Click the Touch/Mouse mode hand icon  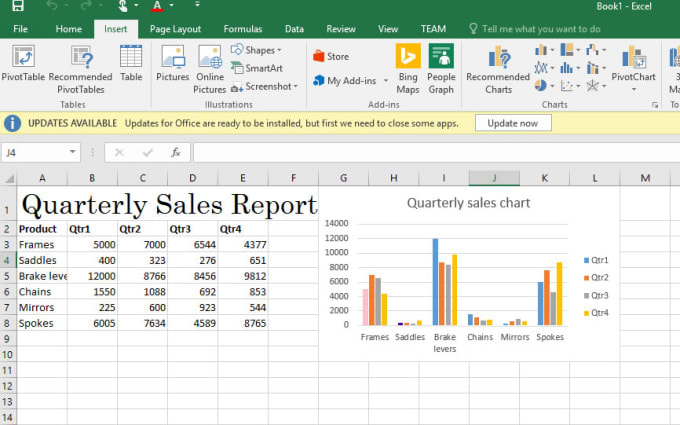tap(123, 6)
